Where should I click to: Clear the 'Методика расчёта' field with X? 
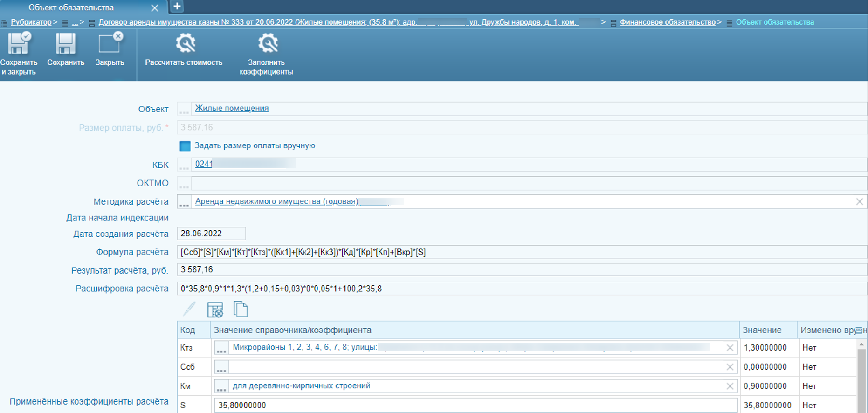tap(859, 202)
